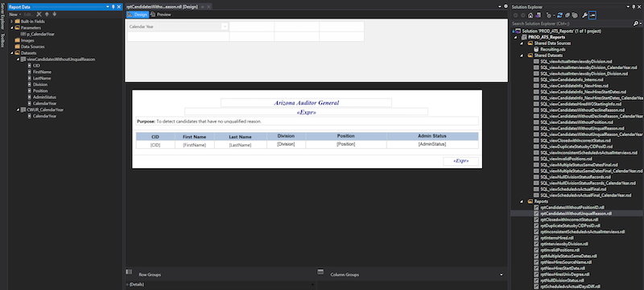Select the Purpose description textbox
Screen dimensions: 644x290
[307, 121]
